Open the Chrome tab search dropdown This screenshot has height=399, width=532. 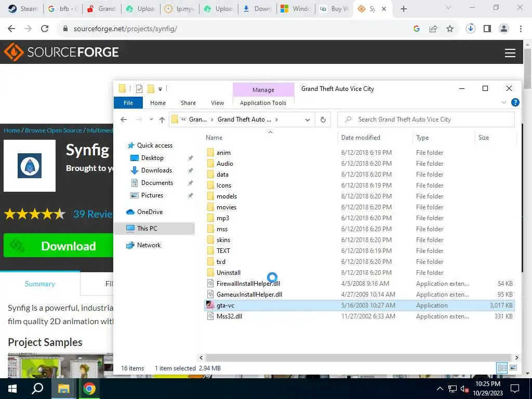tap(448, 7)
